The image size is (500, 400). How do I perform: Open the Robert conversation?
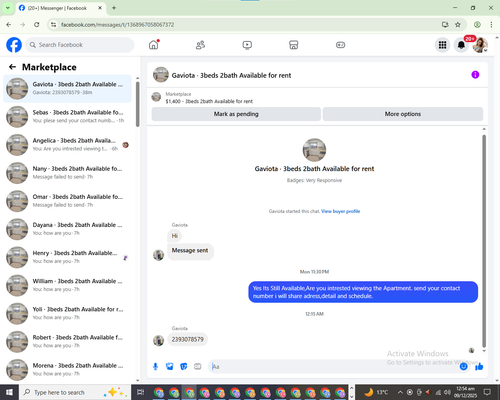[x=67, y=341]
